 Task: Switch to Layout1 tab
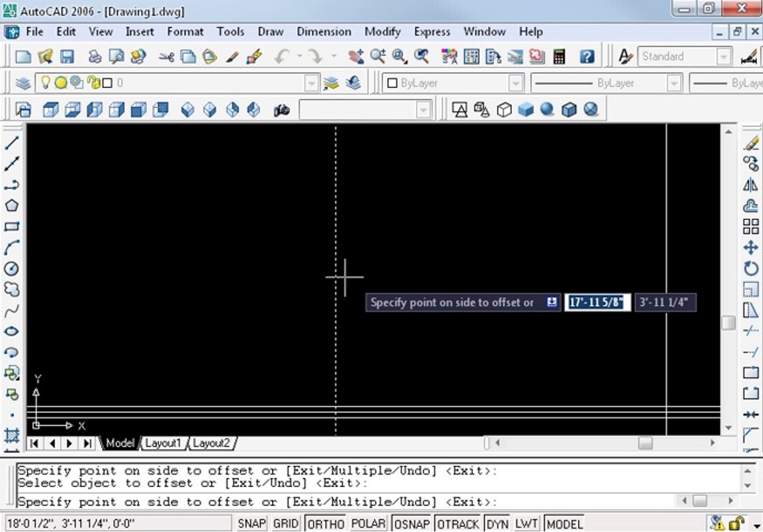[163, 443]
